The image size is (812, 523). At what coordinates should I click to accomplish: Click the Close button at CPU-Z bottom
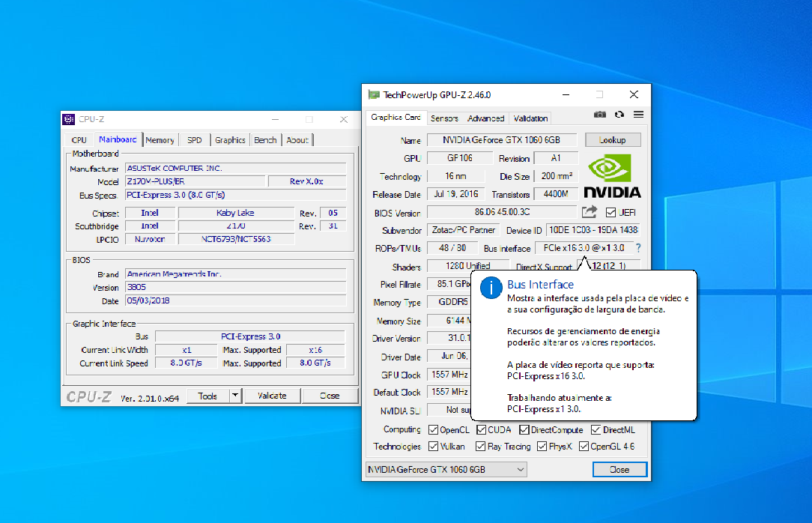pos(330,396)
